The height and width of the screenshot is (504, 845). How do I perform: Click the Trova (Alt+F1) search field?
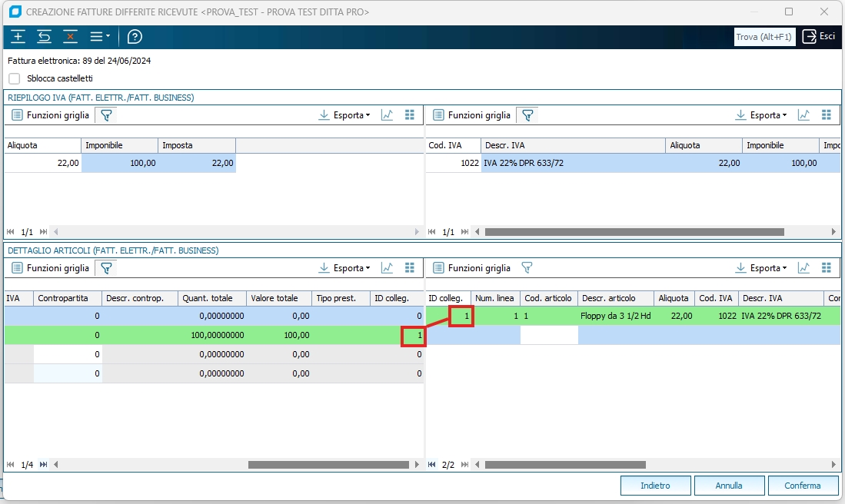(x=764, y=37)
